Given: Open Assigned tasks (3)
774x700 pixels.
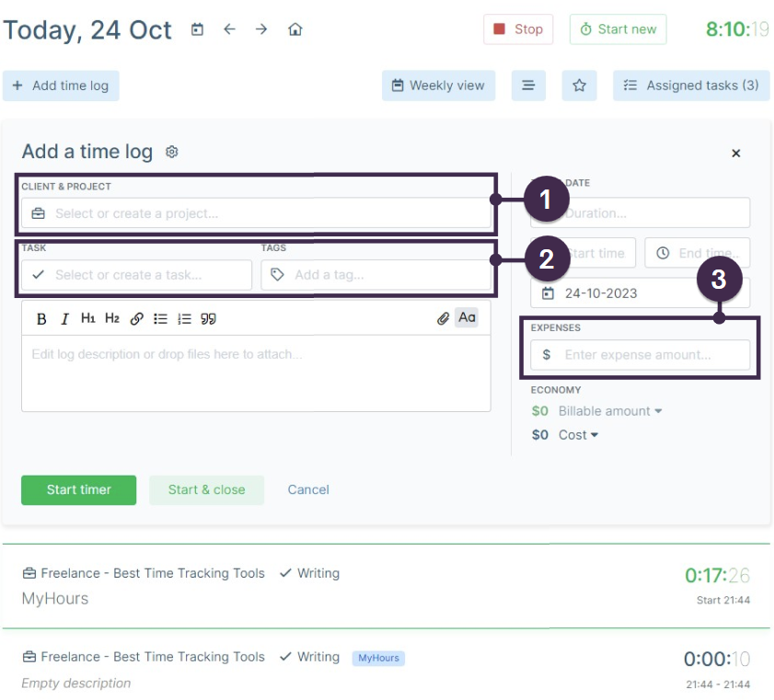Looking at the screenshot, I should pos(691,85).
